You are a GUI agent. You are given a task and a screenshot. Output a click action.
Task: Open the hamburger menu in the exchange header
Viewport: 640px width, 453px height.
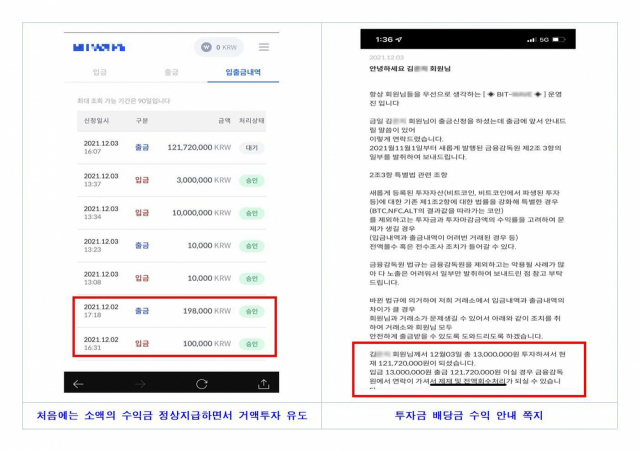[x=263, y=47]
